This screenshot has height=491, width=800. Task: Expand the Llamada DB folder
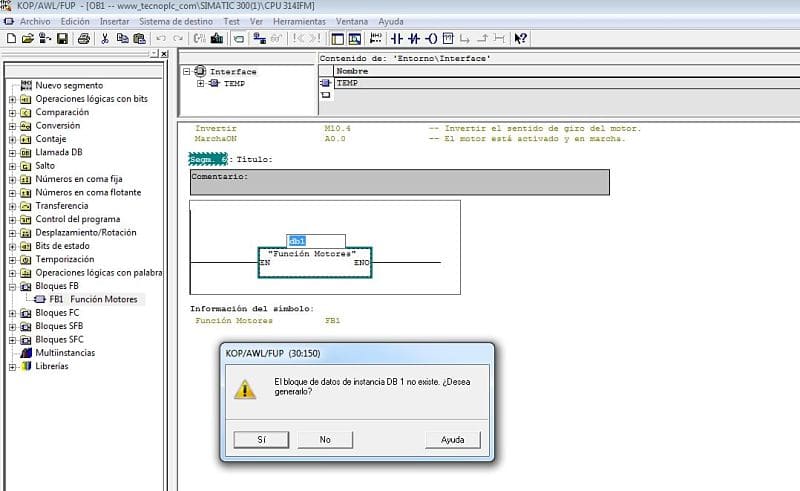point(12,153)
